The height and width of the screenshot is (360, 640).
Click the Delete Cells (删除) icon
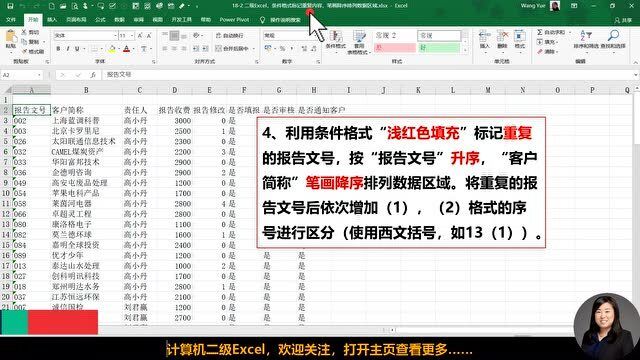pyautogui.click(x=502, y=40)
